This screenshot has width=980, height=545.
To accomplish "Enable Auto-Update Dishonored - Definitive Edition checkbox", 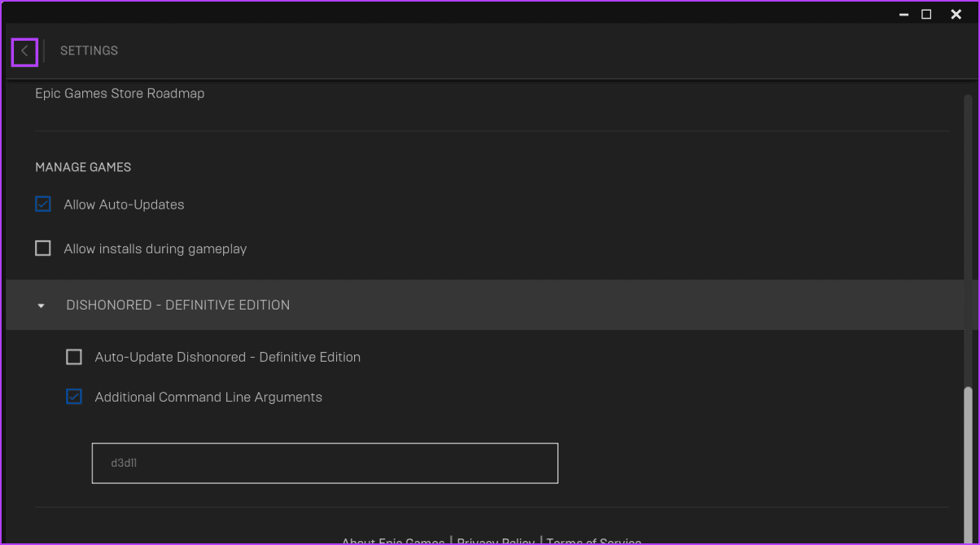I will [x=74, y=357].
